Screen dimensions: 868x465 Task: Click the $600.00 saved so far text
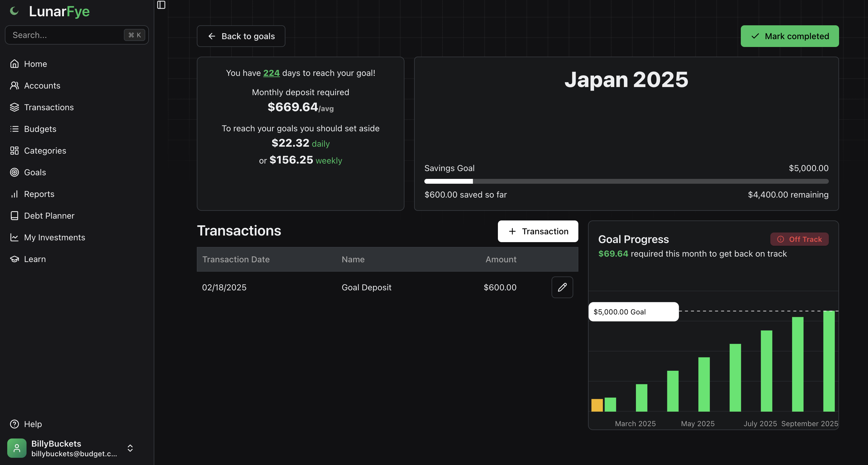tap(465, 195)
